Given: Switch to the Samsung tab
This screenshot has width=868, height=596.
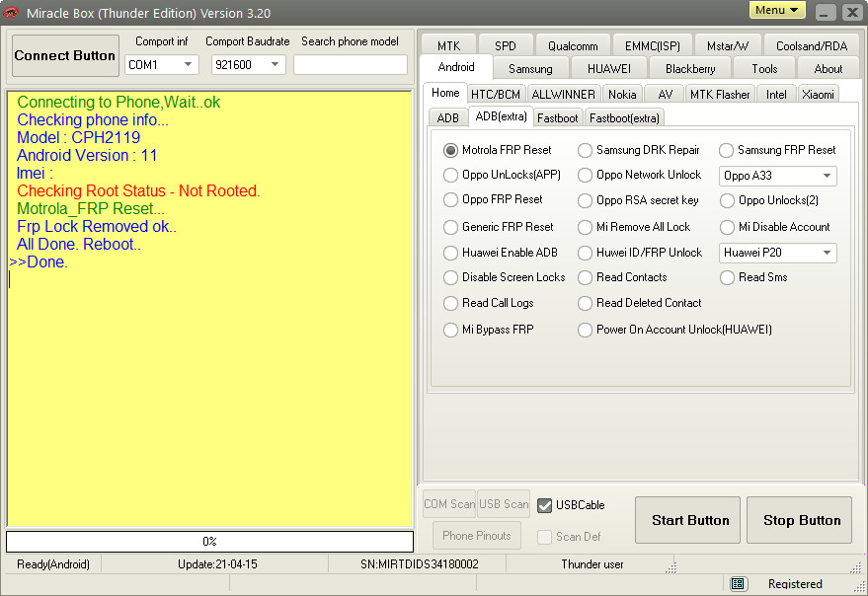Looking at the screenshot, I should click(530, 69).
